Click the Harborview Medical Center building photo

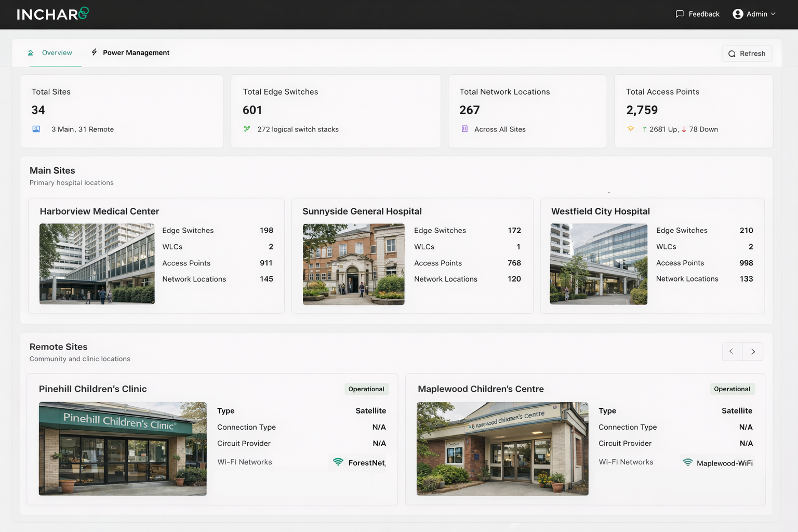pos(97,264)
